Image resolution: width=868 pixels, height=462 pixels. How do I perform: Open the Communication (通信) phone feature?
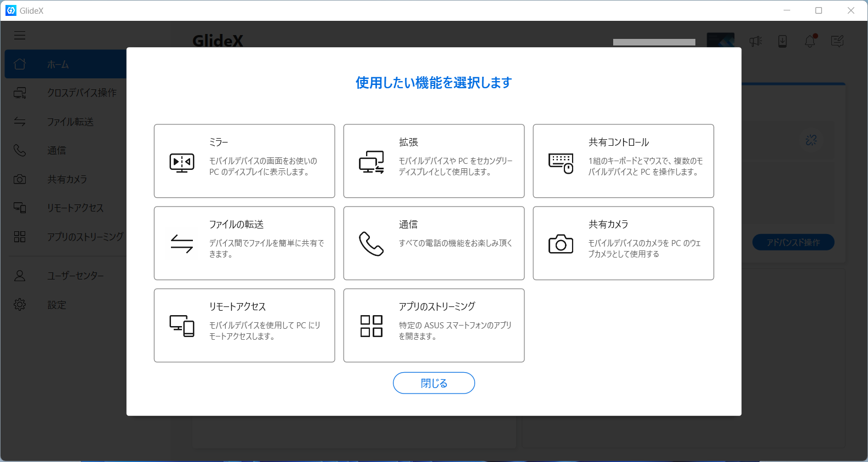[x=433, y=243]
